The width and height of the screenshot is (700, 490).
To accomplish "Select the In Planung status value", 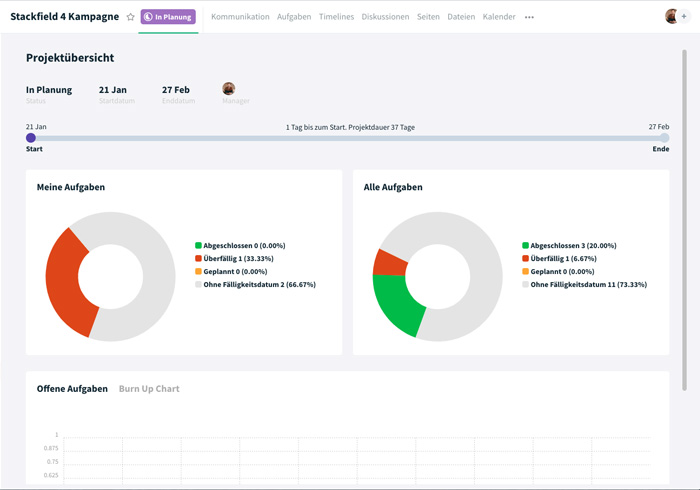I will (49, 90).
